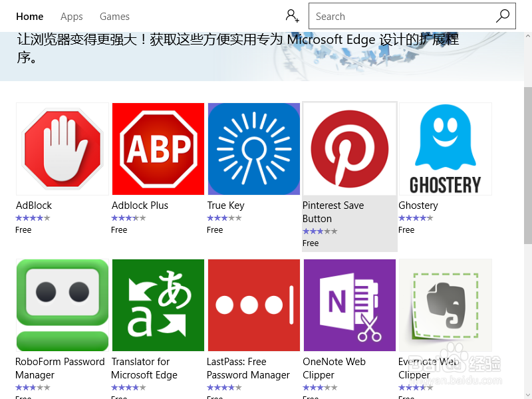Click the Ghostery title text
Viewport: 532px width, 399px height.
pos(418,205)
